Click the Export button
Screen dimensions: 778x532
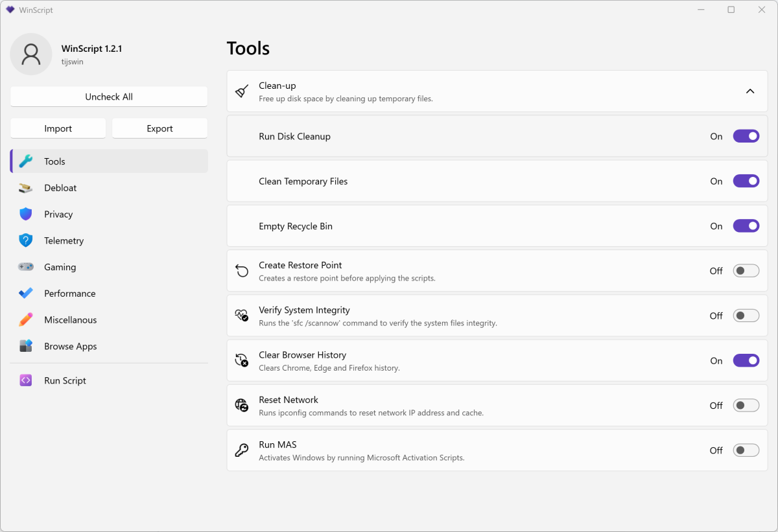pyautogui.click(x=159, y=128)
